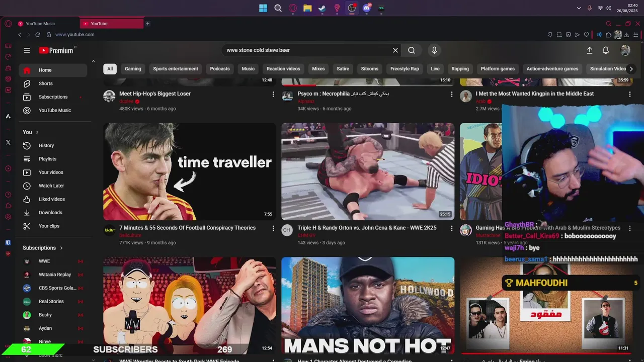Open File Explorer from the taskbar

coord(307,8)
